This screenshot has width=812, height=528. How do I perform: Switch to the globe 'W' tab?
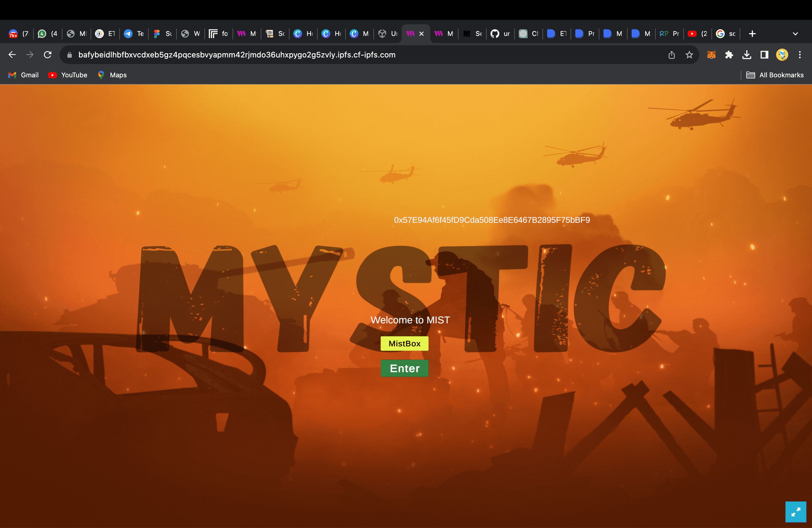point(191,34)
